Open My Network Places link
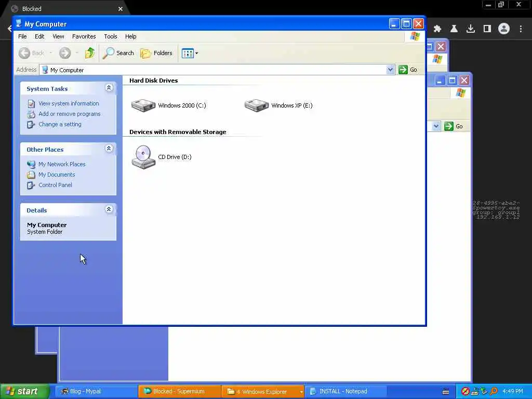The height and width of the screenshot is (399, 532). pos(62,164)
